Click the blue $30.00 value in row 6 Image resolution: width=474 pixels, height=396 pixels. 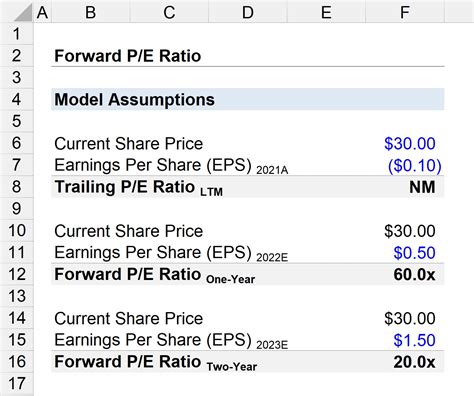point(410,144)
